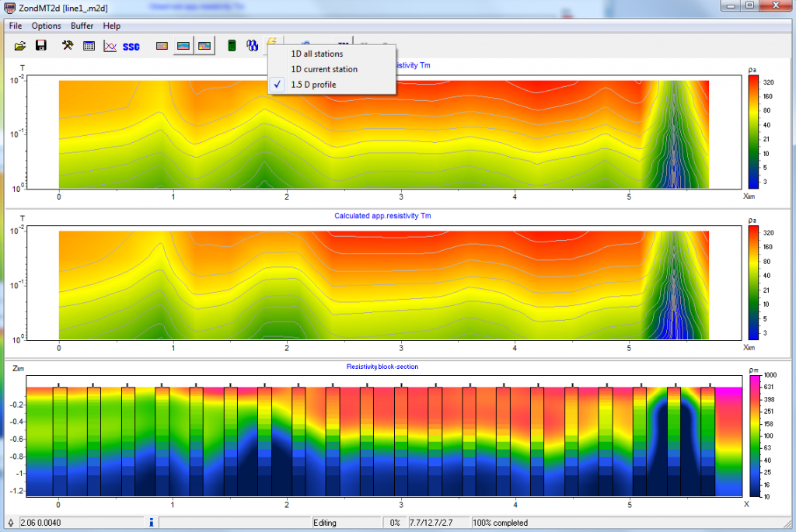Open the data table icon
The height and width of the screenshot is (532, 796).
tap(89, 46)
